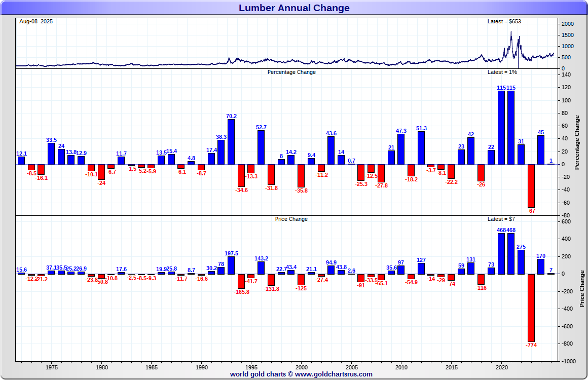Click the blue bar labeled 42
Screen dimensions: 588x380
471,151
